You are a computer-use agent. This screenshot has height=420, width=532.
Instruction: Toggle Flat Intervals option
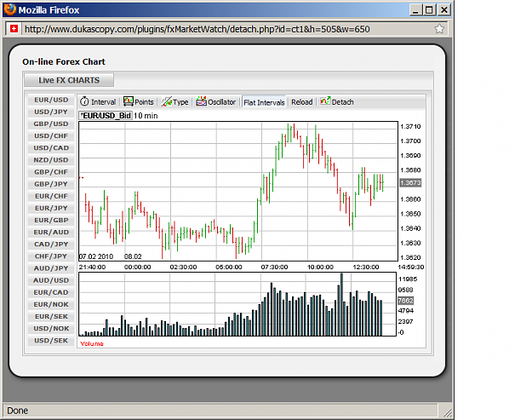coord(264,102)
